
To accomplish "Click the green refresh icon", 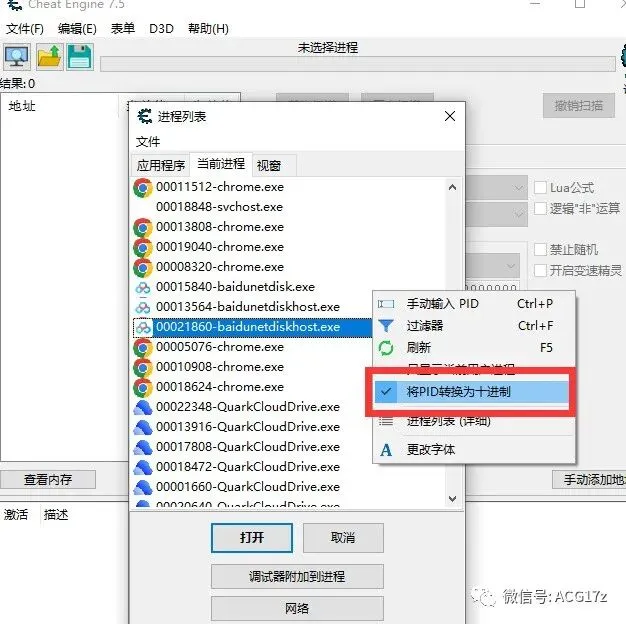I will pos(386,348).
